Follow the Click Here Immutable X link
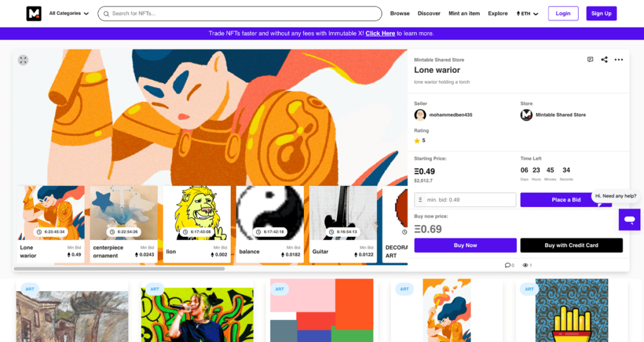The height and width of the screenshot is (342, 644). (380, 33)
